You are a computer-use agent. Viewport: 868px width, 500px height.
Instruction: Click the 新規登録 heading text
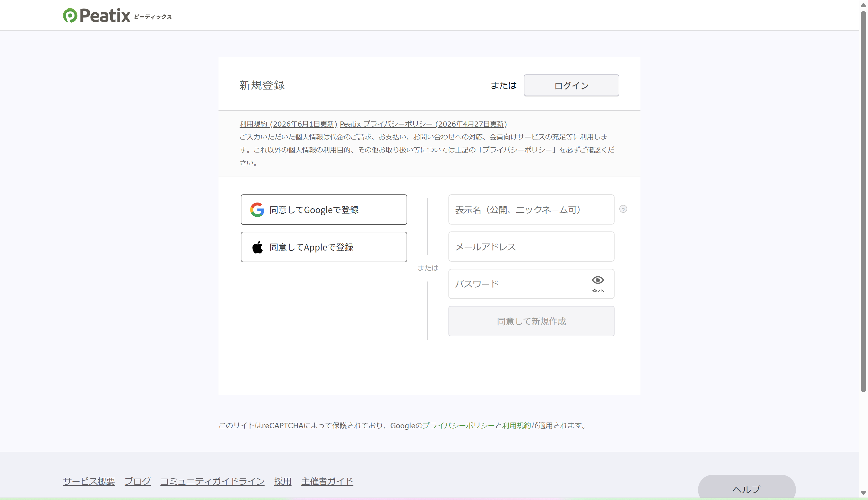pyautogui.click(x=262, y=85)
